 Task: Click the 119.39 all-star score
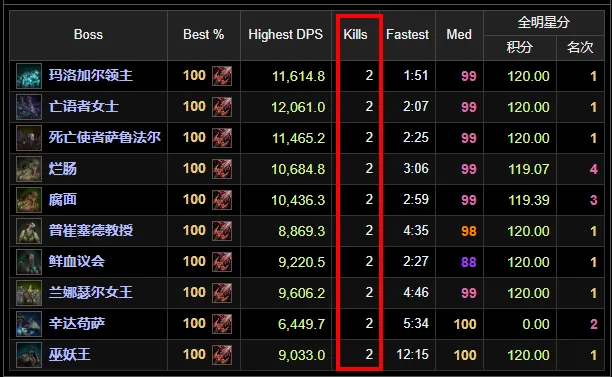[529, 200]
